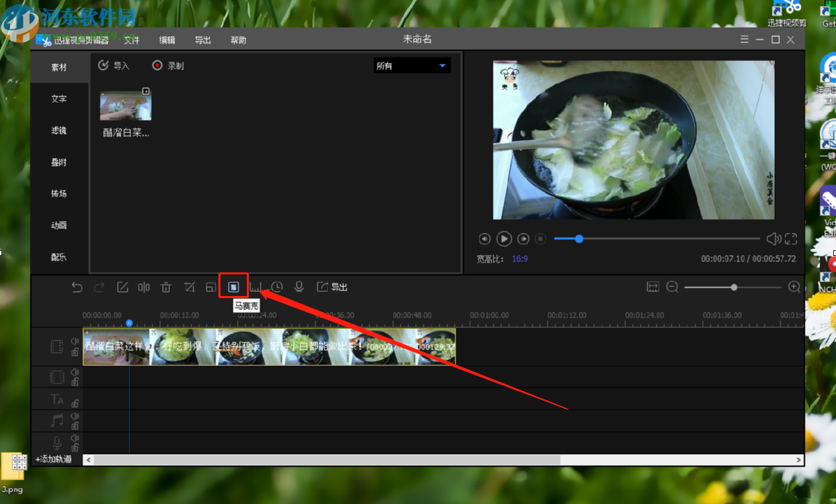The width and height of the screenshot is (836, 504).
Task: Switch to the 转场 tab
Action: coord(59,193)
